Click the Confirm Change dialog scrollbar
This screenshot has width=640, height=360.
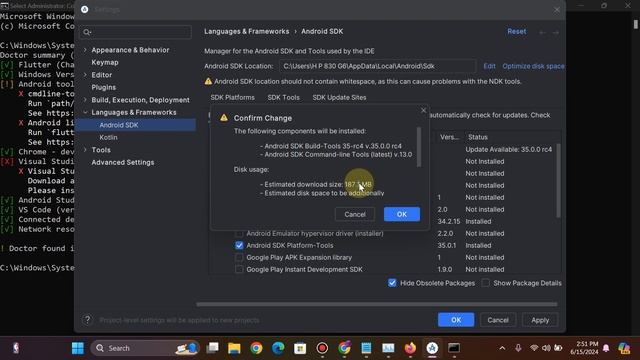(418, 147)
